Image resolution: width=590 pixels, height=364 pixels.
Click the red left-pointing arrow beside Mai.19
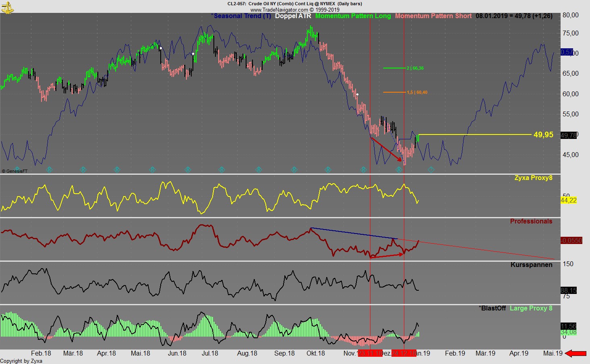(x=576, y=354)
